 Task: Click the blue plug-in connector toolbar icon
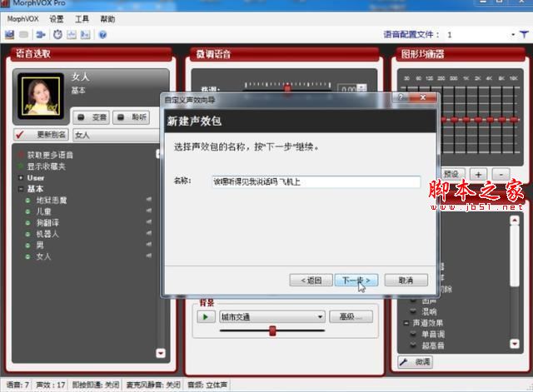[x=41, y=34]
